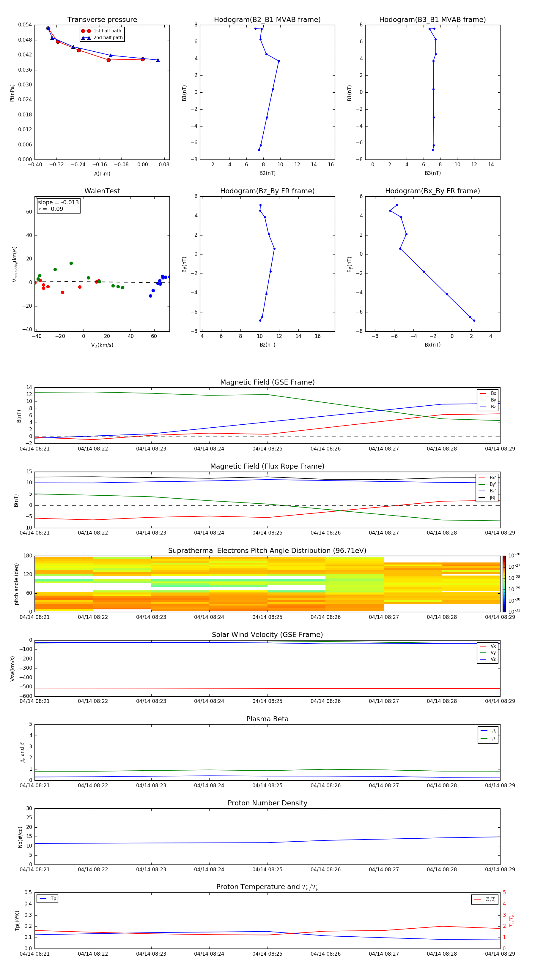The image size is (535, 980).
Task: Click 'pitch angle (deg)' y-axis label
Action: click(16, 584)
